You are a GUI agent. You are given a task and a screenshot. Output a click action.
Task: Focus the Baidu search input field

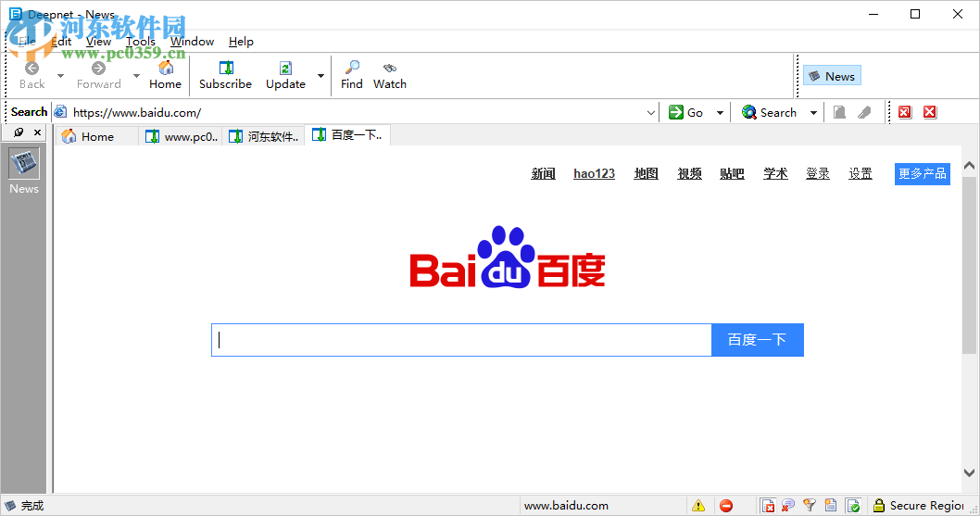coord(462,340)
